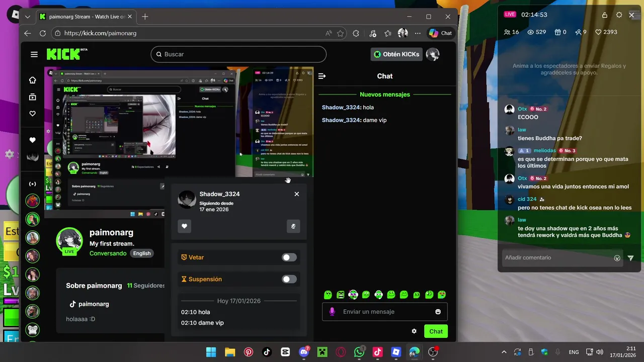Image resolution: width=644 pixels, height=362 pixels.
Task: Go back in the browser
Action: coord(28,33)
